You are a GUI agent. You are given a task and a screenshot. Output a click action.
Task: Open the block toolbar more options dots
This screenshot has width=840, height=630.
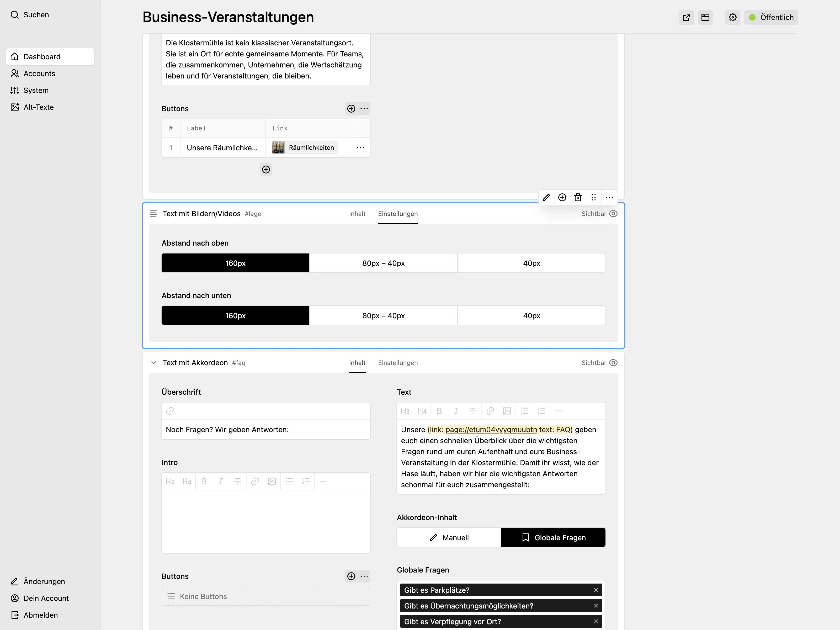point(609,198)
